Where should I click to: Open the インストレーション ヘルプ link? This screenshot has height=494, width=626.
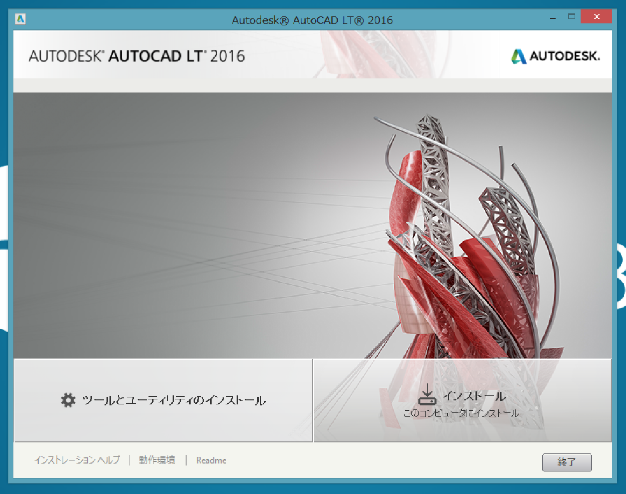pyautogui.click(x=77, y=460)
